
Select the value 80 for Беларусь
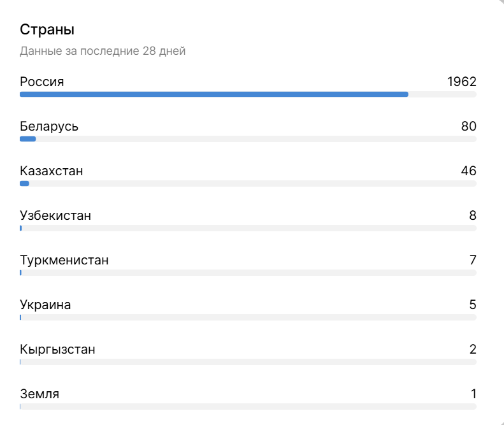point(469,126)
